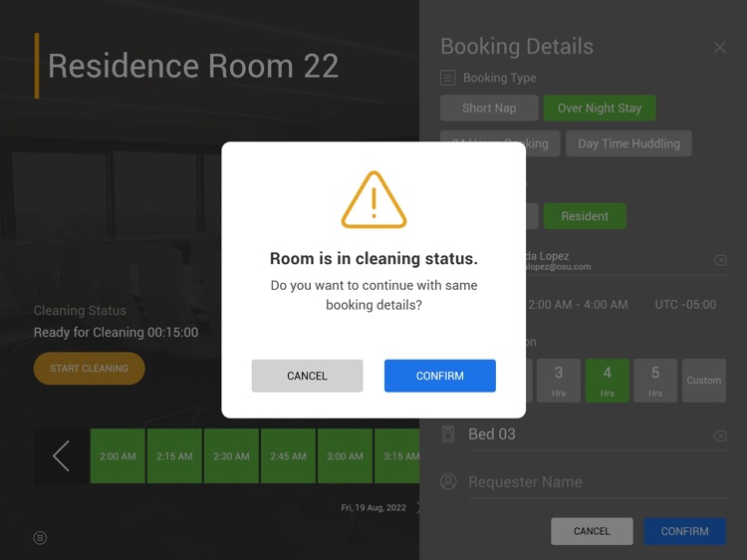Confirm continuing with same booking details
Viewport: 747px width, 560px height.
click(439, 376)
